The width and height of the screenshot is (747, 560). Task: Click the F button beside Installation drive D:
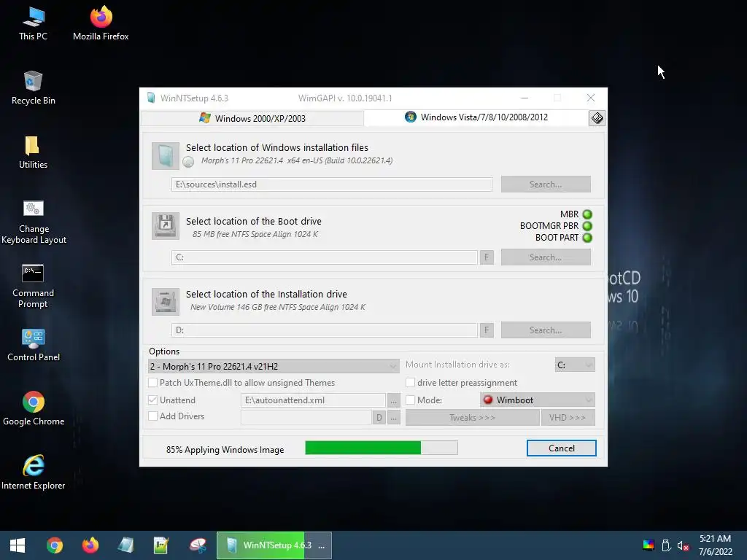pyautogui.click(x=487, y=330)
